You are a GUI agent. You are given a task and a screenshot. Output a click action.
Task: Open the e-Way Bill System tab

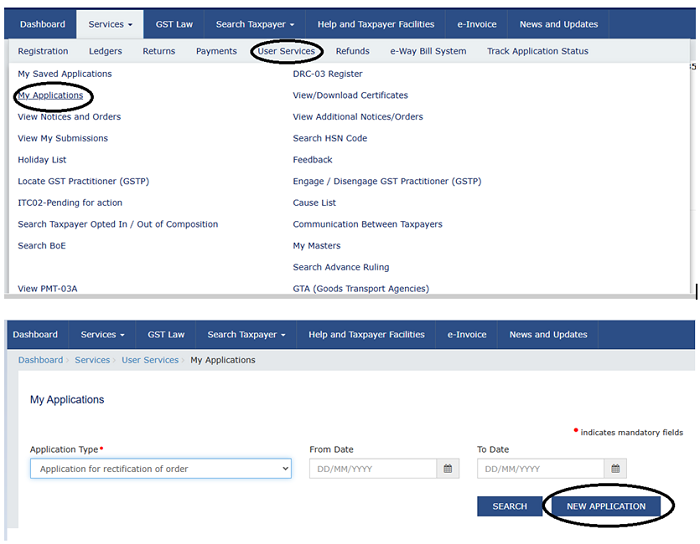(x=428, y=51)
